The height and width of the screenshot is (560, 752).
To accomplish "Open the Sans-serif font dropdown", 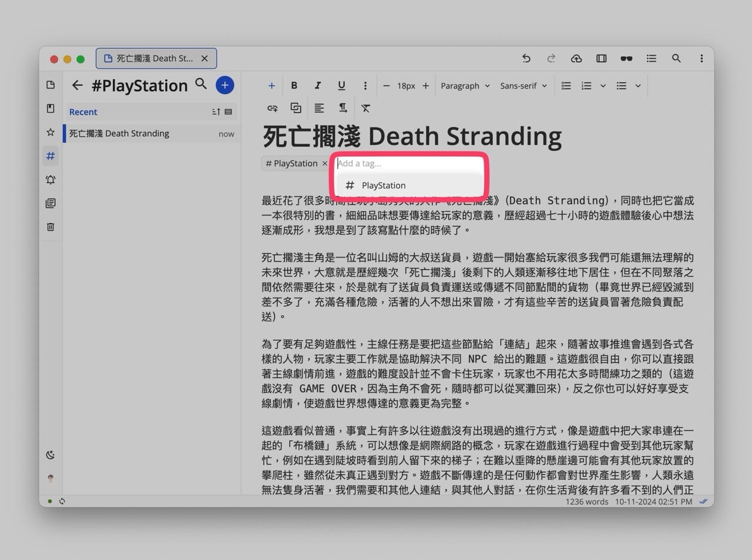I will coord(523,86).
